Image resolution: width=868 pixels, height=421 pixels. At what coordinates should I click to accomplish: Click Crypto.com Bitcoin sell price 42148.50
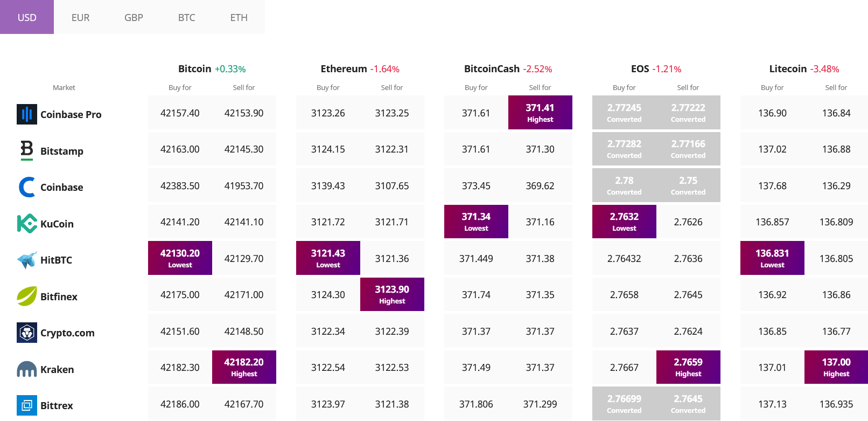(x=244, y=332)
